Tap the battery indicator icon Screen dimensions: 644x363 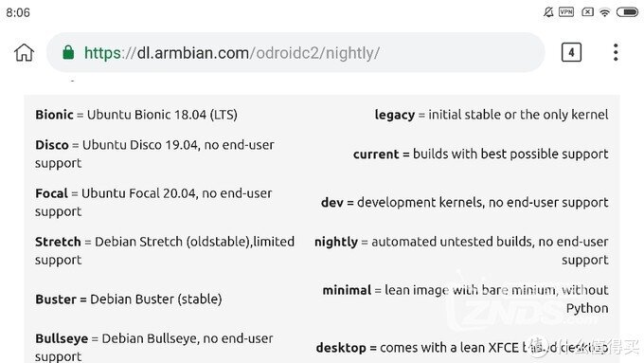pyautogui.click(x=628, y=12)
